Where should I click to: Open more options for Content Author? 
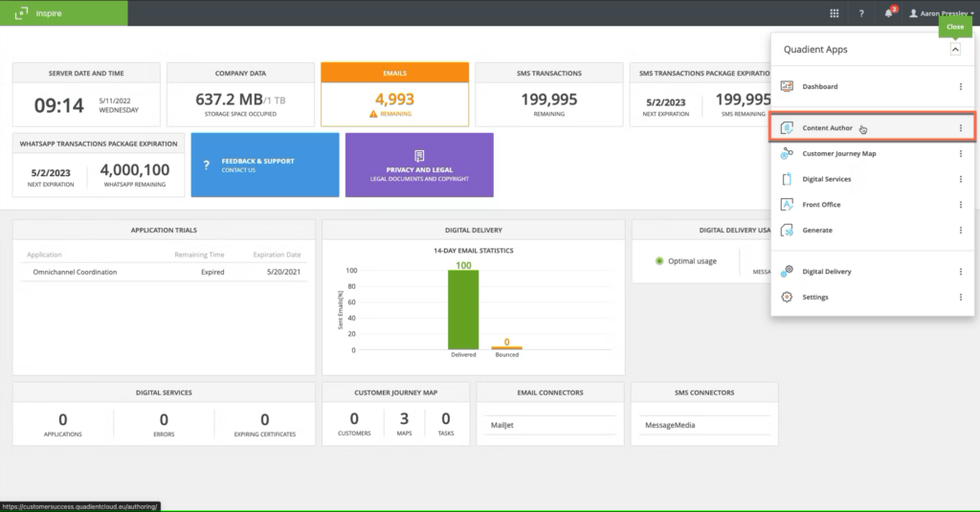tap(961, 127)
